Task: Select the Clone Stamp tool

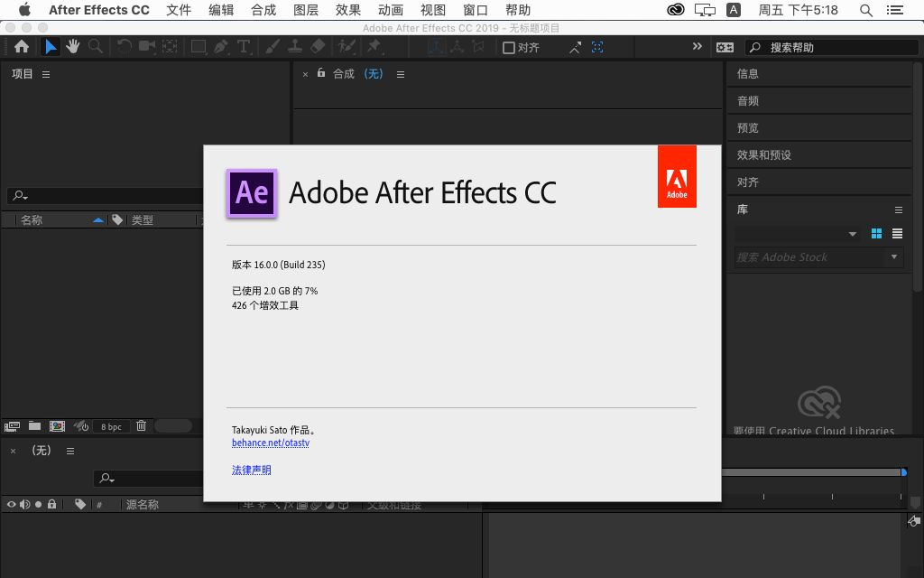Action: point(295,47)
